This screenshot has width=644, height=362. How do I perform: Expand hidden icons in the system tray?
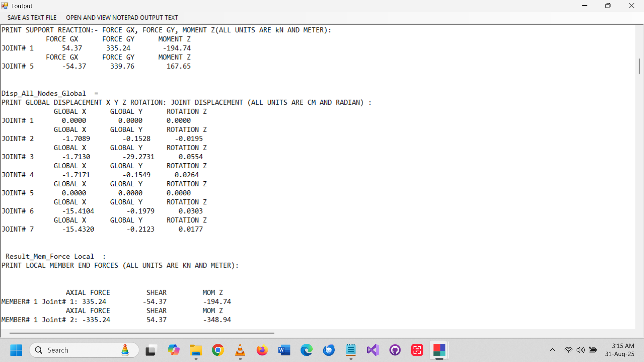[552, 350]
